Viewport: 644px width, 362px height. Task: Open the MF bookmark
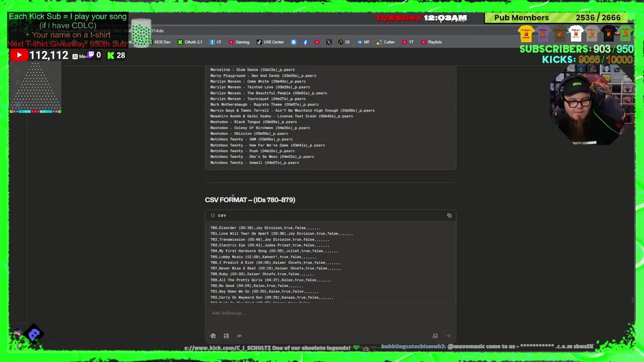[363, 42]
